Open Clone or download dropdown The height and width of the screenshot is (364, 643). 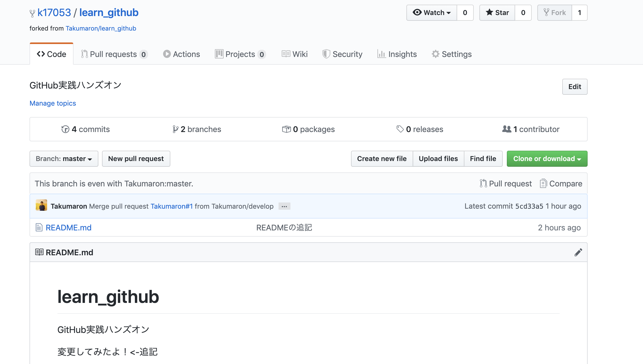pyautogui.click(x=547, y=159)
